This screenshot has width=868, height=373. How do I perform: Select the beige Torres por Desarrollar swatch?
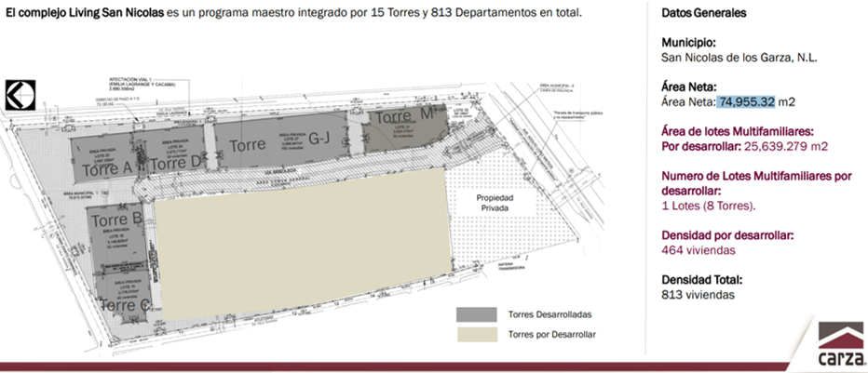click(477, 334)
